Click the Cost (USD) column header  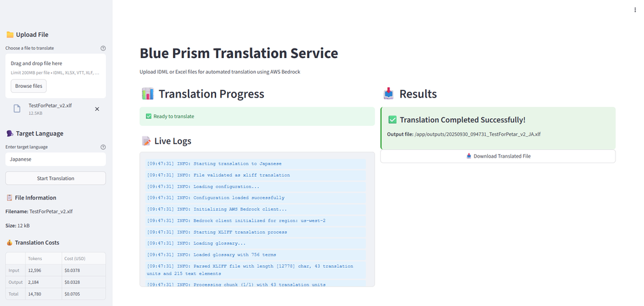pos(74,258)
